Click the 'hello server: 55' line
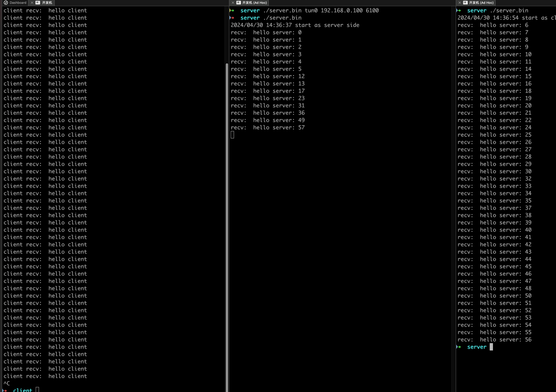The height and width of the screenshot is (392, 556). point(494,332)
